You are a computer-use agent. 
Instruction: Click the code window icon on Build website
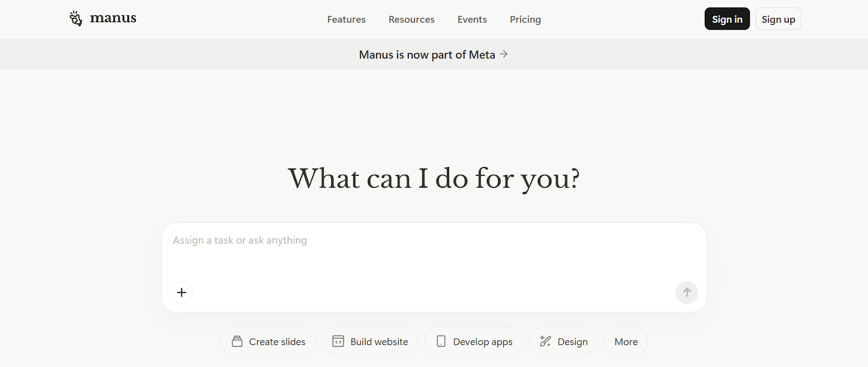click(x=338, y=342)
